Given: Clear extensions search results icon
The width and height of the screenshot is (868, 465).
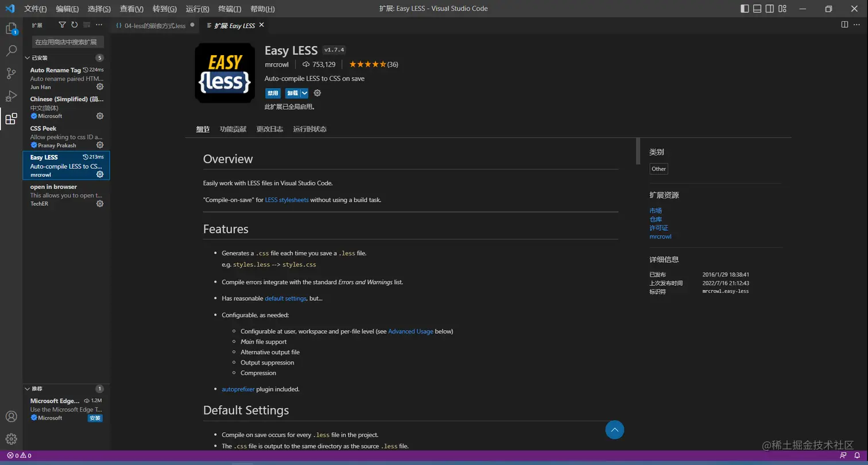Looking at the screenshot, I should [87, 25].
